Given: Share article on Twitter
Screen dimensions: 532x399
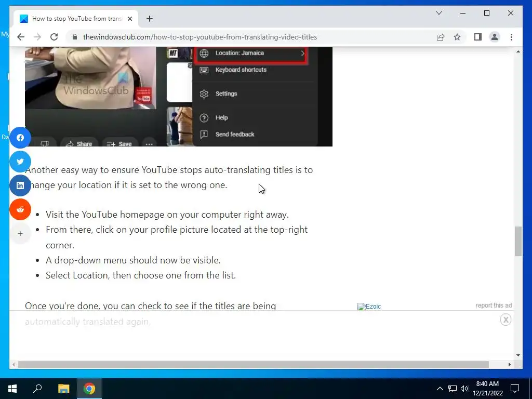Looking at the screenshot, I should click(x=20, y=162).
